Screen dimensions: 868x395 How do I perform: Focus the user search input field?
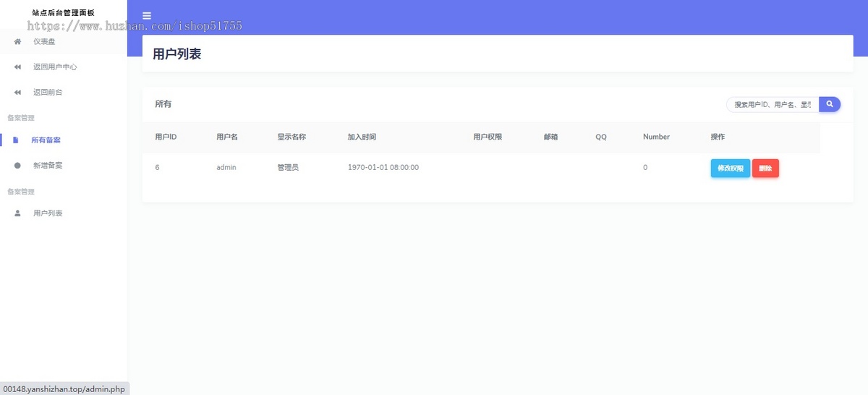point(773,105)
